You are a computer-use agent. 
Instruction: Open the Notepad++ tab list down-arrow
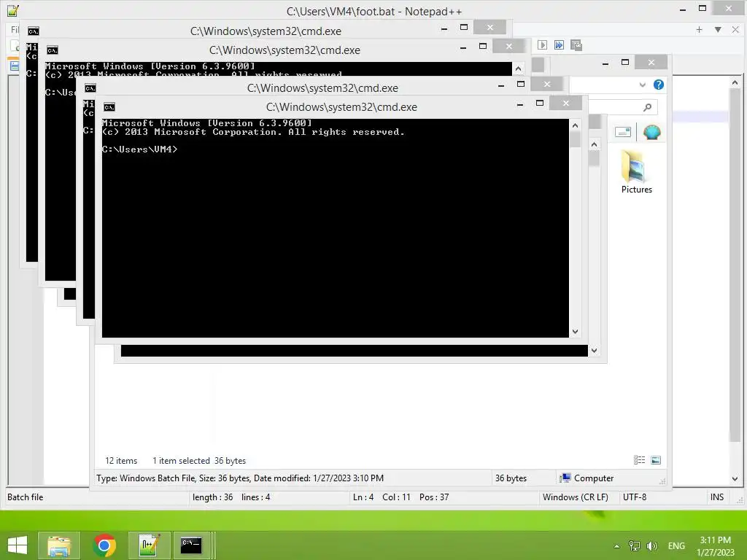point(718,29)
